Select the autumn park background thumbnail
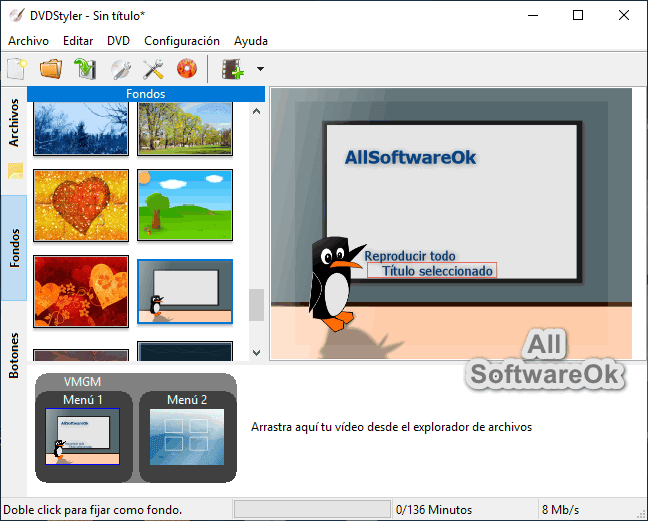 [x=185, y=129]
